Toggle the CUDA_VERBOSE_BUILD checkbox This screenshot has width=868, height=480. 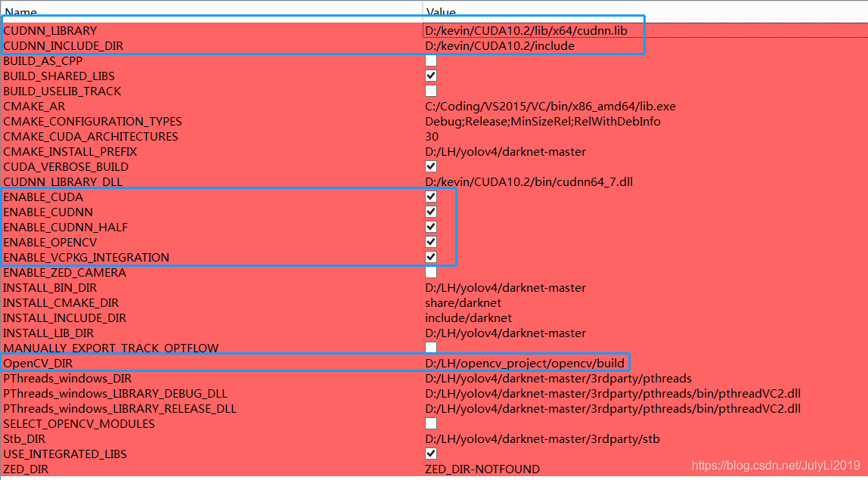431,166
